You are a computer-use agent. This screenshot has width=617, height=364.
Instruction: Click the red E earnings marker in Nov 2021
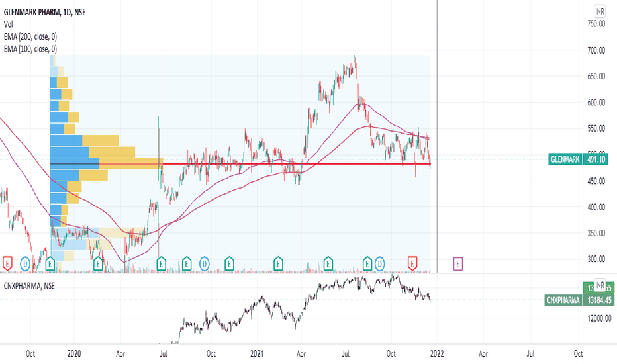pos(412,263)
